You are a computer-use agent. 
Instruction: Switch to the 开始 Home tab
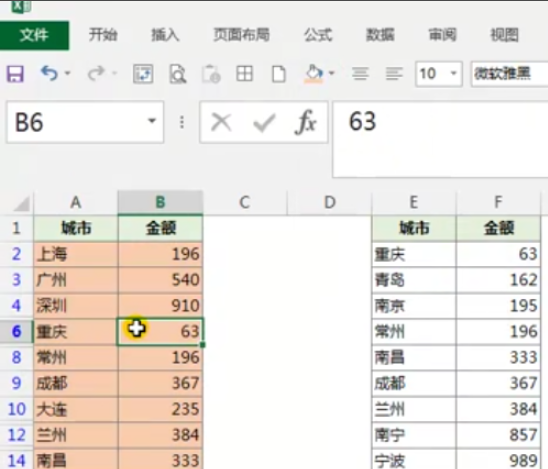click(103, 35)
